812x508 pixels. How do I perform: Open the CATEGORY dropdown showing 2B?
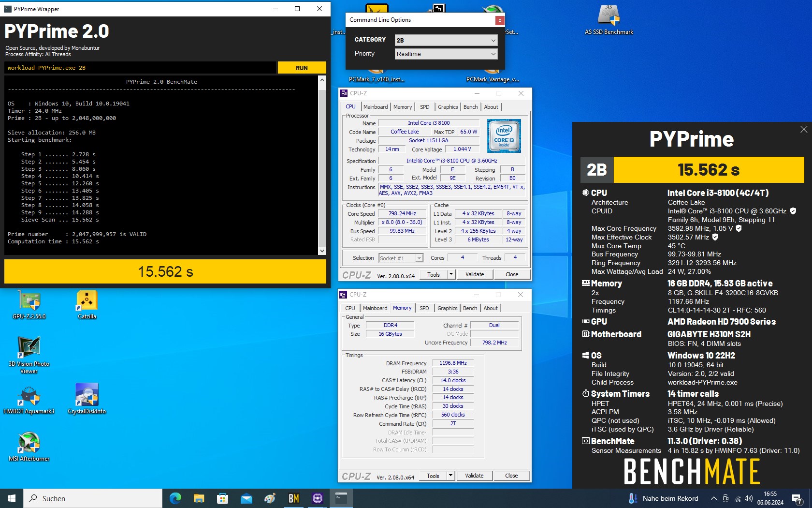click(446, 40)
